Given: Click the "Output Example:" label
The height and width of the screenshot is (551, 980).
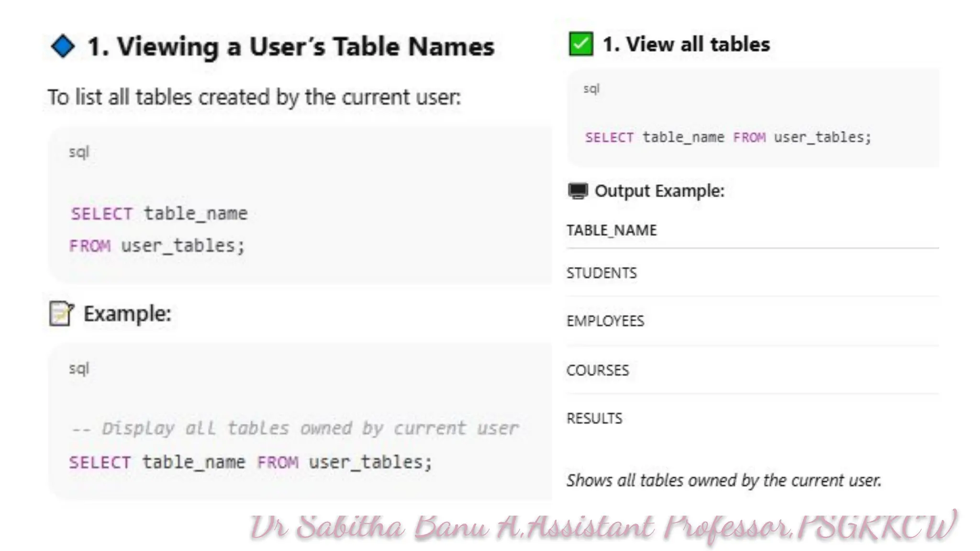Looking at the screenshot, I should [659, 191].
